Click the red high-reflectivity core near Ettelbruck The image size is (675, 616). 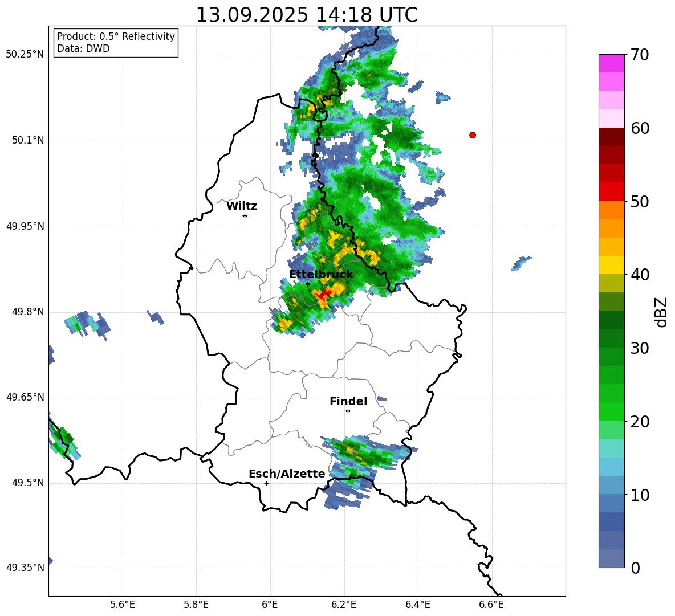pos(323,294)
